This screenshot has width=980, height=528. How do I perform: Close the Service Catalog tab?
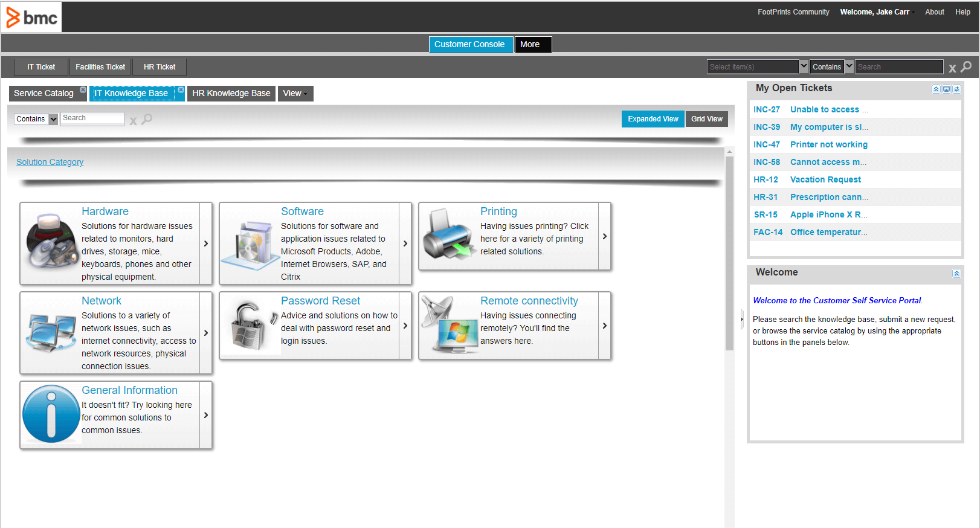coord(83,90)
